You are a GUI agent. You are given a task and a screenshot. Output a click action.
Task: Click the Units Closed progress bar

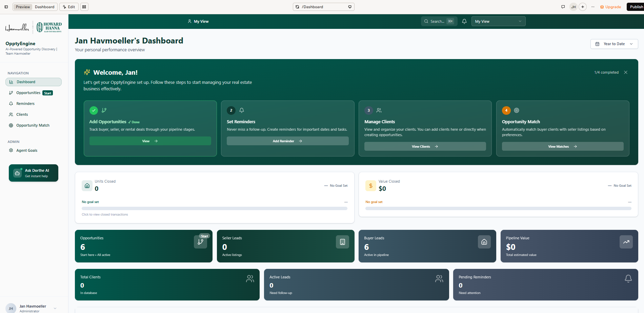(x=215, y=208)
